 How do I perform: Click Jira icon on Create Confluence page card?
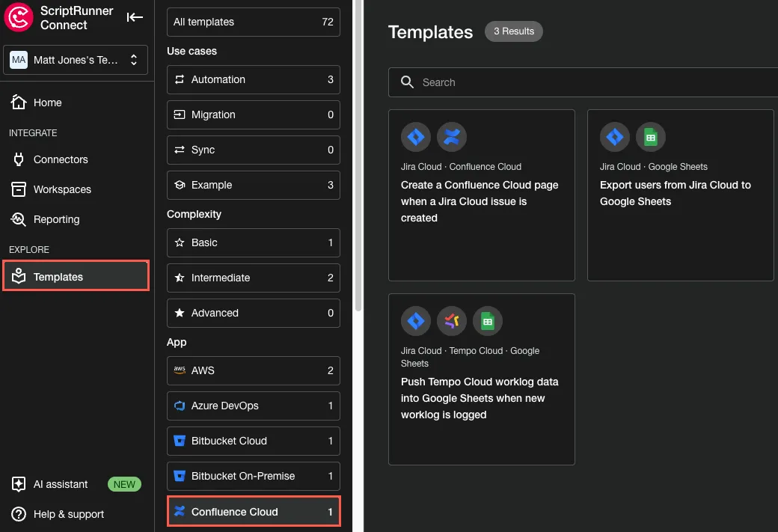click(416, 137)
